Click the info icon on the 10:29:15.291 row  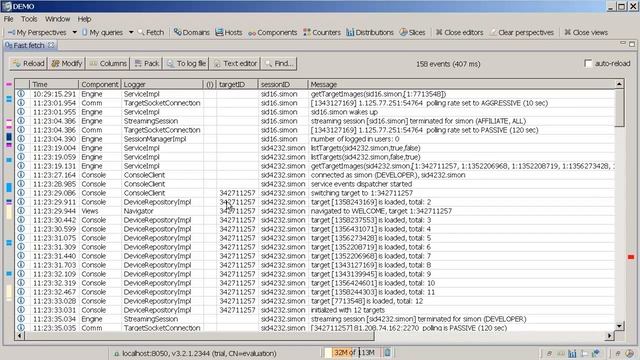[x=20, y=94]
